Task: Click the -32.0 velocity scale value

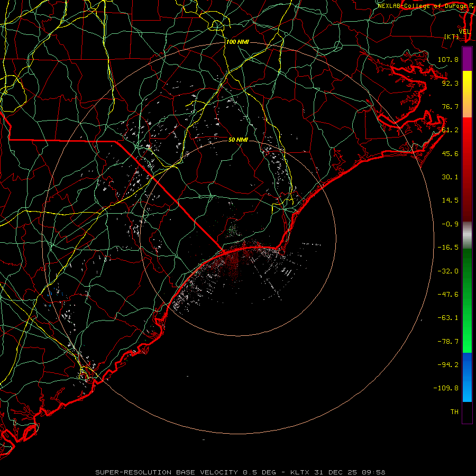Action: pyautogui.click(x=448, y=271)
